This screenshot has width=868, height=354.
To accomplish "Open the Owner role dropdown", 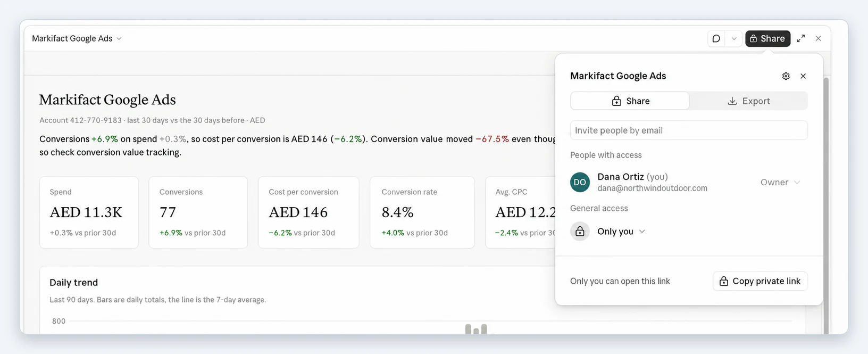I will (x=780, y=182).
